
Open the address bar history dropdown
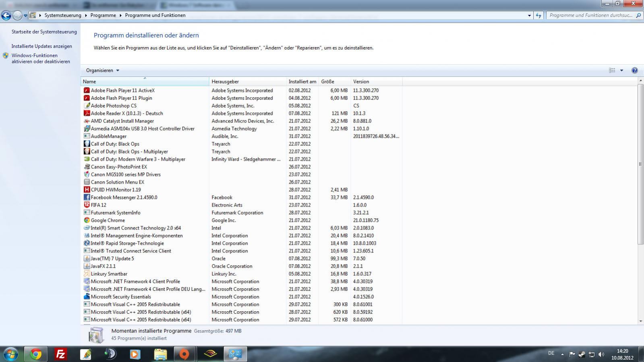click(529, 15)
